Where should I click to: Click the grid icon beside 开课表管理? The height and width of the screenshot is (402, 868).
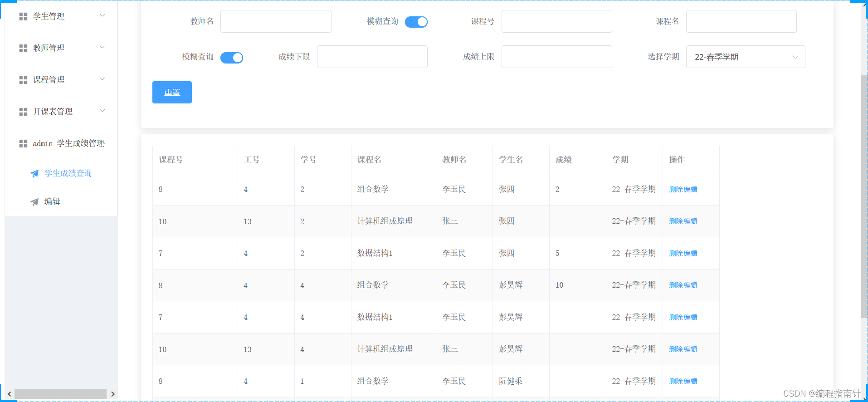pos(23,112)
